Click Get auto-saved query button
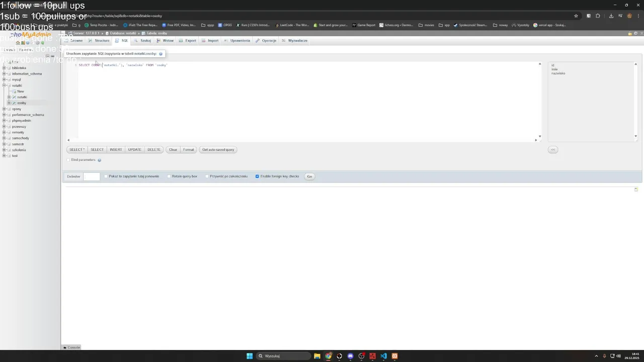The image size is (644, 362). 218,149
